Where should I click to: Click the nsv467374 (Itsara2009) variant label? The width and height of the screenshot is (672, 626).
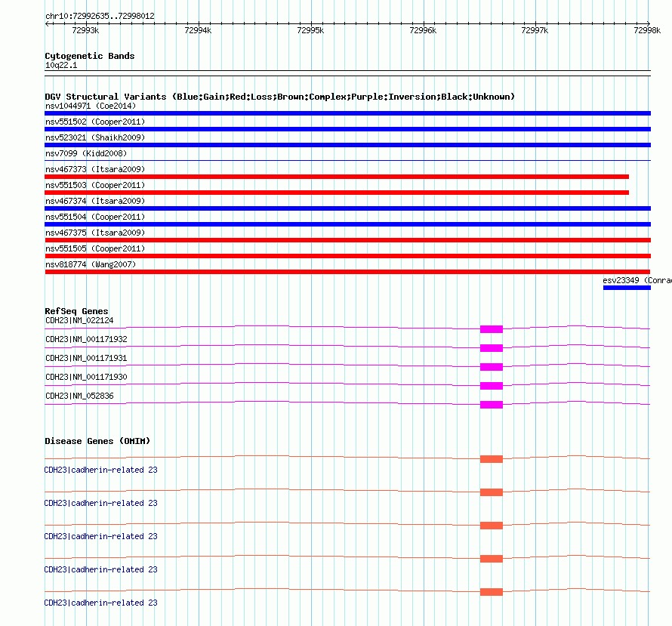click(95, 201)
